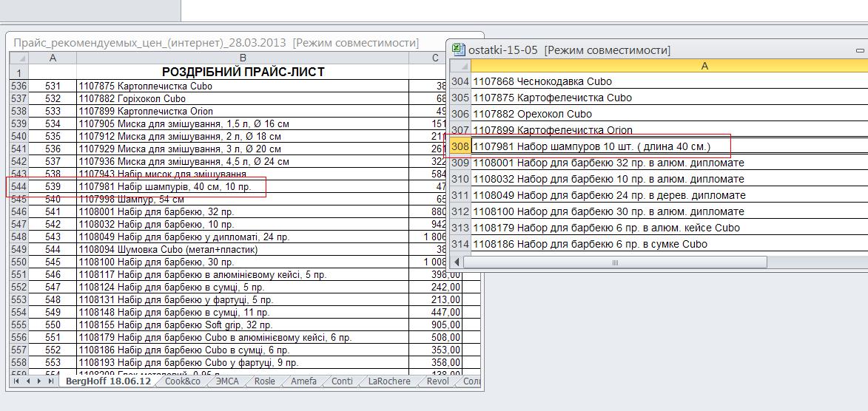Select cell '1108117 Набір для барбекю в алюмінієвому кейсі'
868x411 pixels.
pyautogui.click(x=243, y=275)
